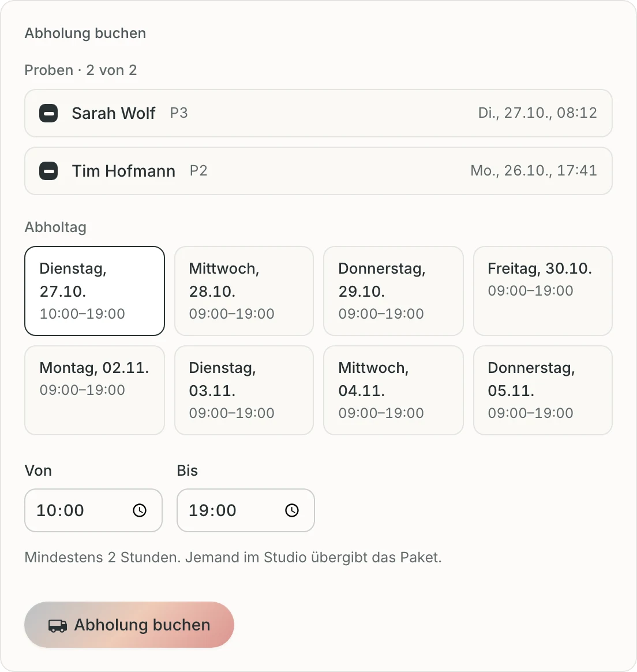Select Mittwoch, 04.11. pickup day
Image resolution: width=637 pixels, height=672 pixels.
pos(394,390)
